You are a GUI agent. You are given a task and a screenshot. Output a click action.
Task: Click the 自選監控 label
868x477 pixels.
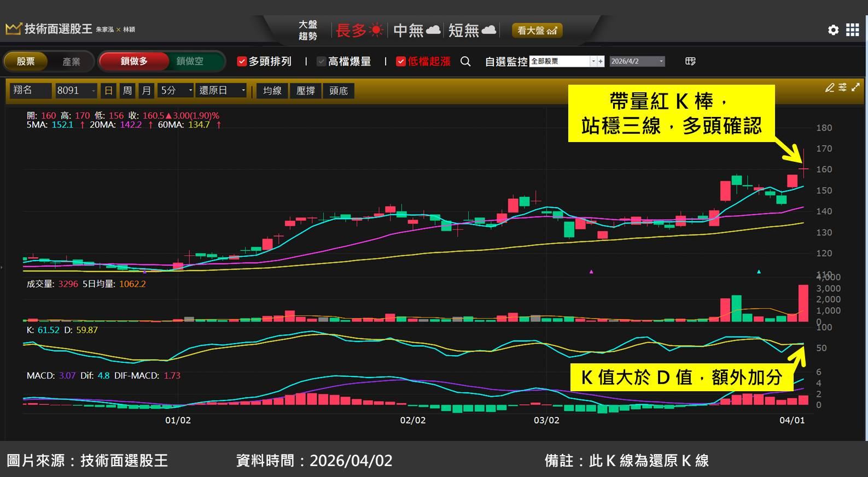point(506,62)
